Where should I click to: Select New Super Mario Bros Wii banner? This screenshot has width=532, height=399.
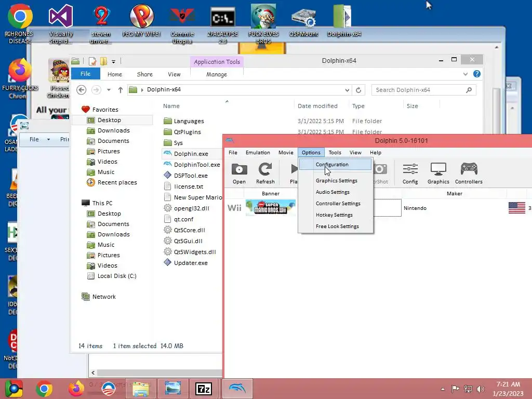(x=270, y=208)
